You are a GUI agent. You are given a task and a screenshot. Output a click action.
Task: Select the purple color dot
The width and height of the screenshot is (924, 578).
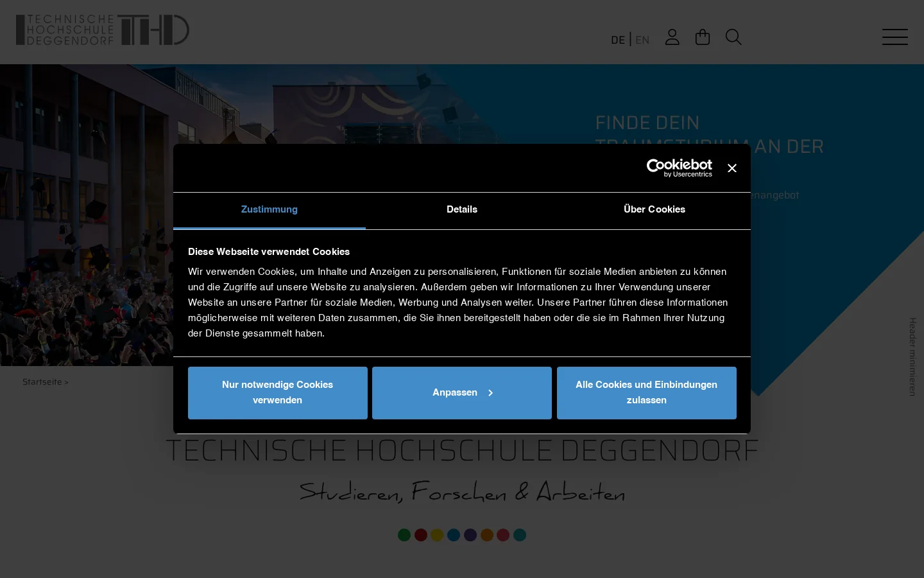coord(470,535)
